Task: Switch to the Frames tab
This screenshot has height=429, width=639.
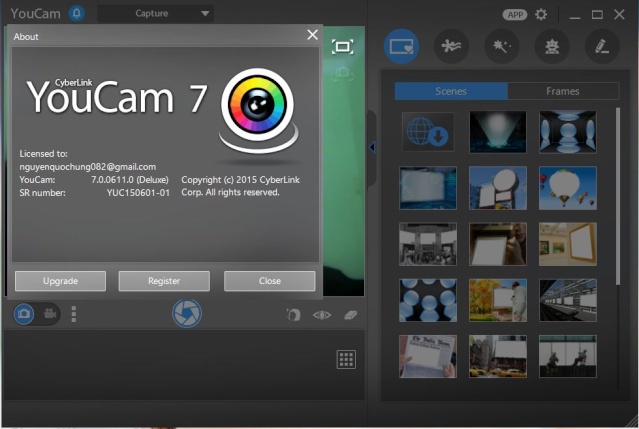Action: click(x=563, y=91)
